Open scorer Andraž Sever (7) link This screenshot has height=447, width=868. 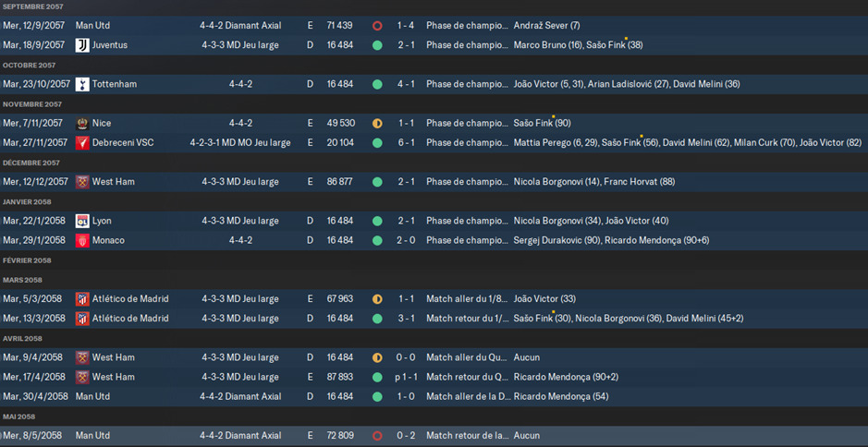coord(547,26)
